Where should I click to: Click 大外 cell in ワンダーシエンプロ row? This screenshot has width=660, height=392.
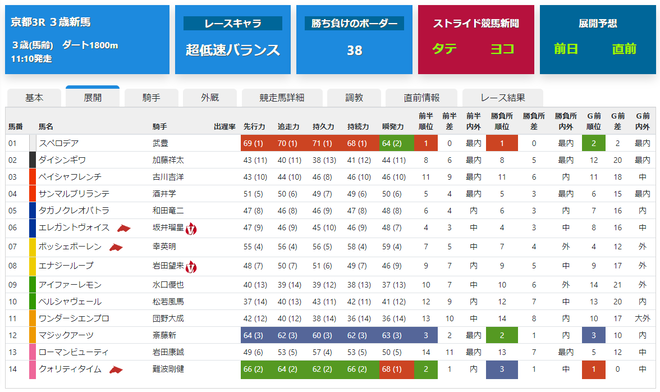click(642, 319)
